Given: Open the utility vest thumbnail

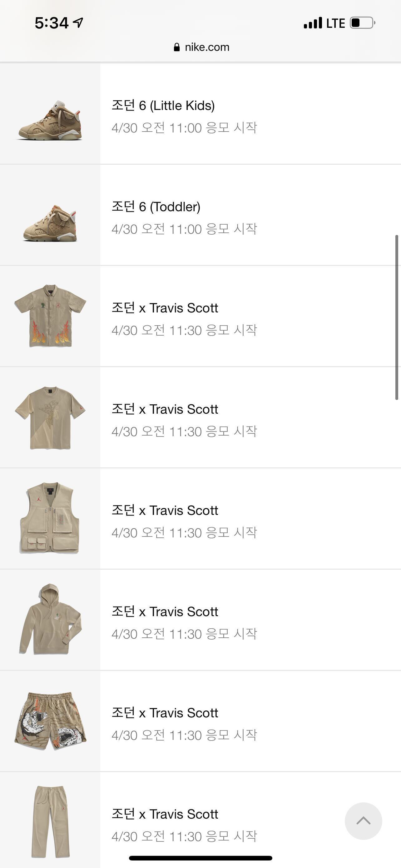Looking at the screenshot, I should [50, 519].
